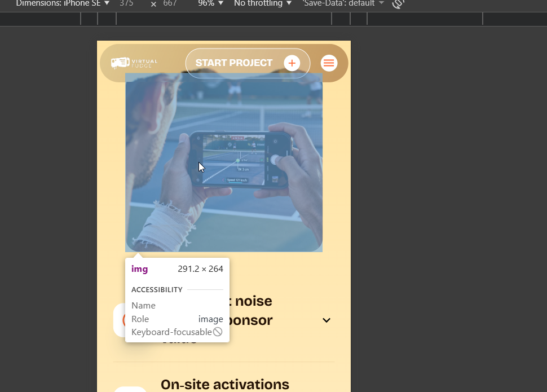Open the No throttling dropdown
547x392 pixels.
click(x=263, y=3)
